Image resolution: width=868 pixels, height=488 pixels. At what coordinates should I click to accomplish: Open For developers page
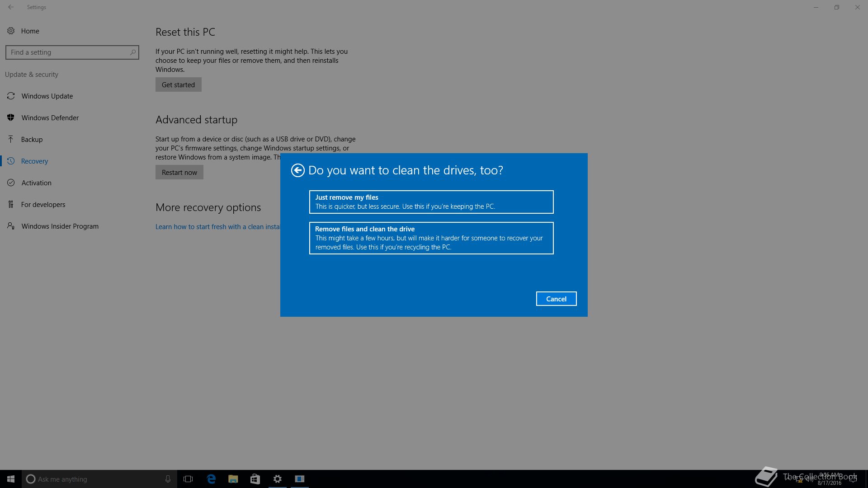point(43,205)
